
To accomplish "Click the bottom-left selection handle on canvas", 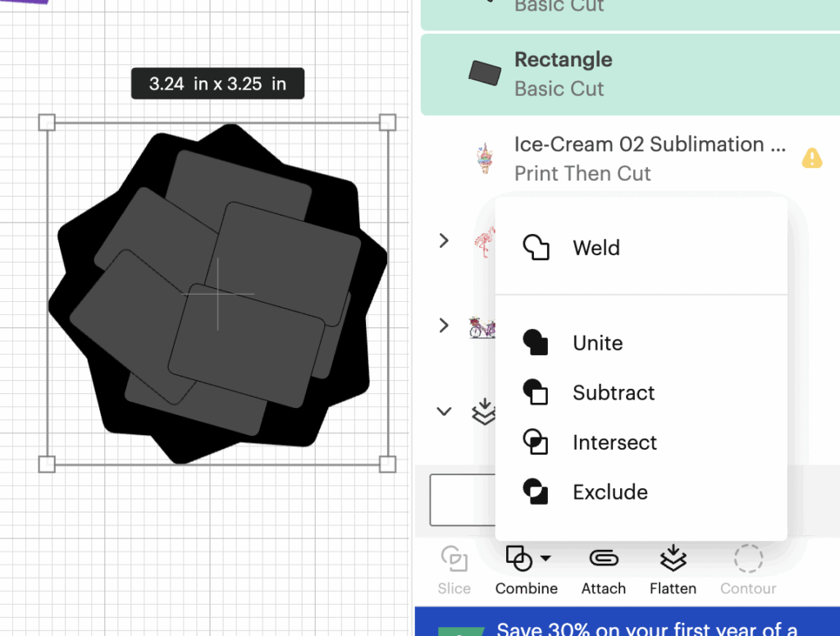I will click(47, 464).
